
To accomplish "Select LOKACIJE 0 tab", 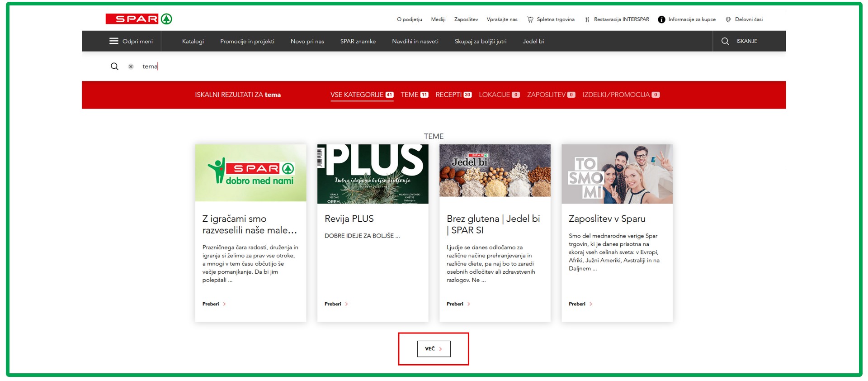I will click(x=499, y=95).
